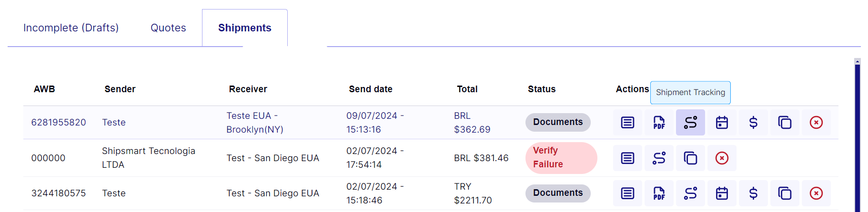Screen dimensions: 868x212
Task: Download PDF for shipment 3244180575
Action: (659, 193)
